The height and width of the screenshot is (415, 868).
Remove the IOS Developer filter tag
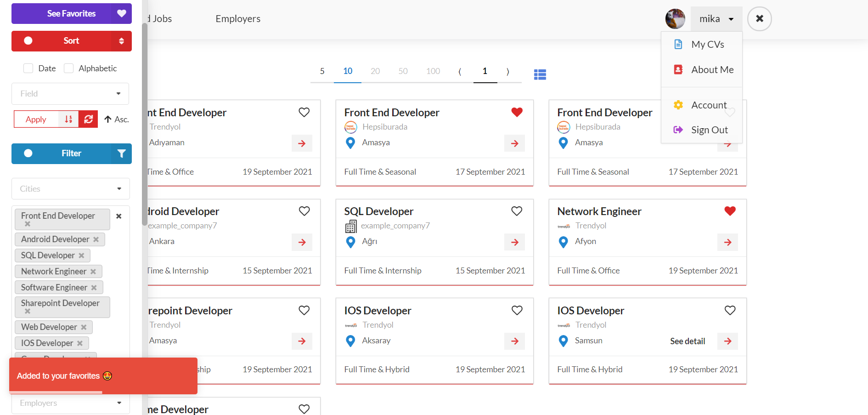point(80,343)
